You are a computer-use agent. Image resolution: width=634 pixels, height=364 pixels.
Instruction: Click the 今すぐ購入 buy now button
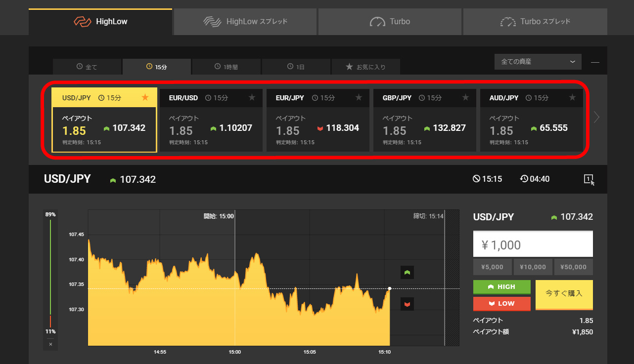pyautogui.click(x=564, y=295)
